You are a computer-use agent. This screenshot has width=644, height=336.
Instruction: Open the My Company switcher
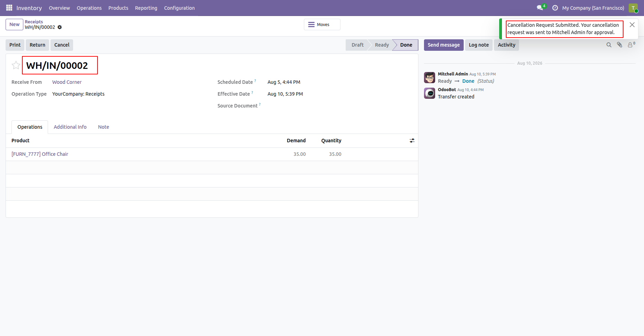pos(593,8)
